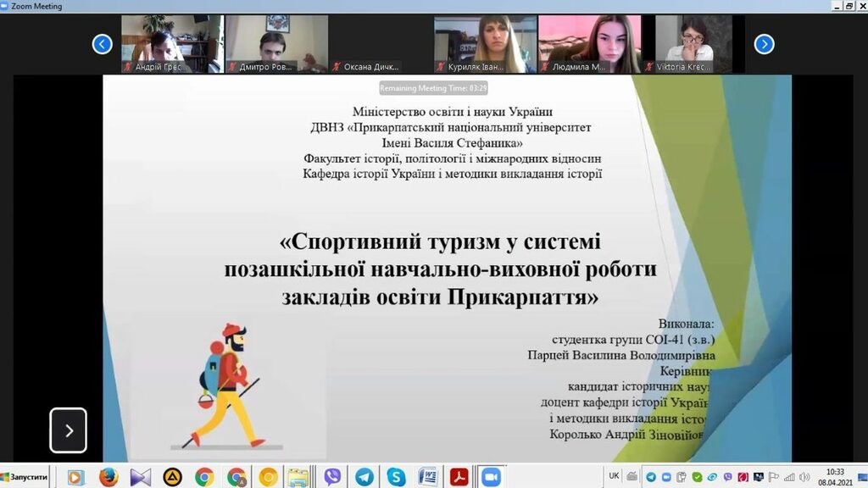Screen dimensions: 868x488
Task: Switch the UK keyboard language indicator
Action: 614,476
